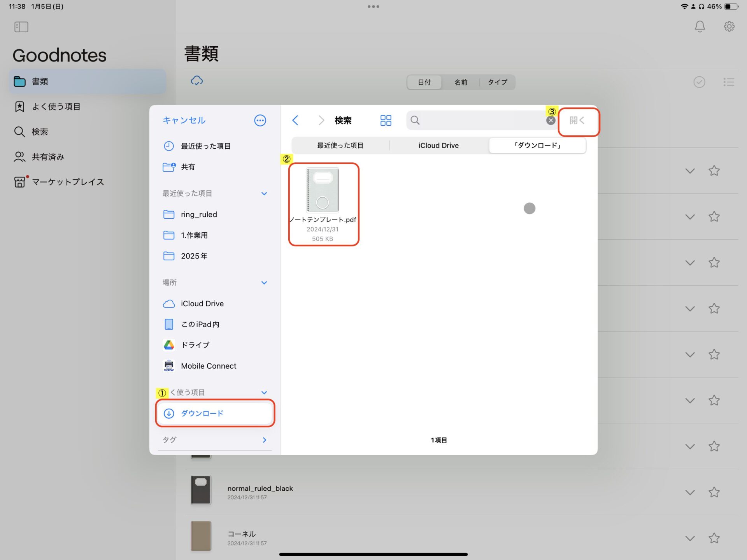Collapse よく使う項目 favorites section
The height and width of the screenshot is (560, 747).
pyautogui.click(x=264, y=392)
